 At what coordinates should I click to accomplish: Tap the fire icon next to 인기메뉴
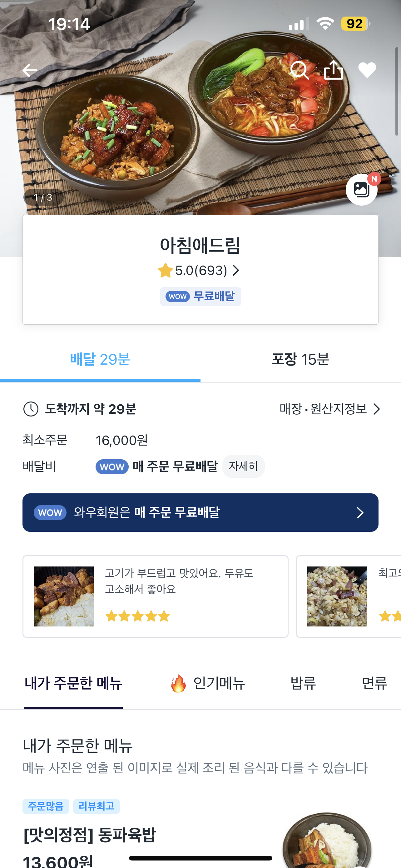[x=178, y=683]
